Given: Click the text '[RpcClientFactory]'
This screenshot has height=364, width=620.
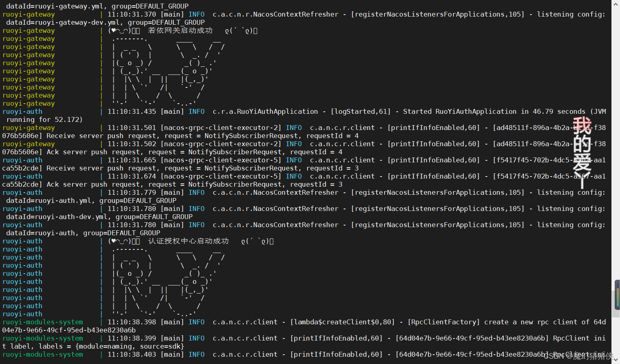Looking at the screenshot, I should pyautogui.click(x=444, y=322).
